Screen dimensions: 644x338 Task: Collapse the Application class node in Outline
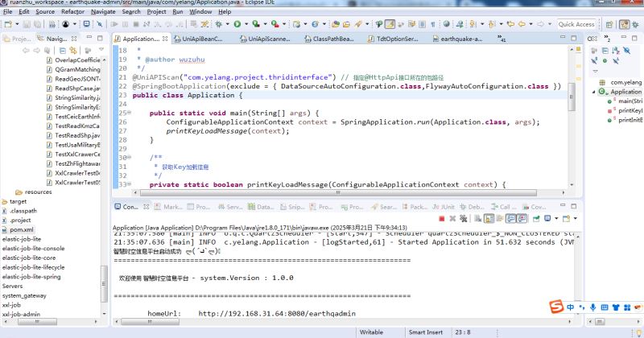pos(594,92)
